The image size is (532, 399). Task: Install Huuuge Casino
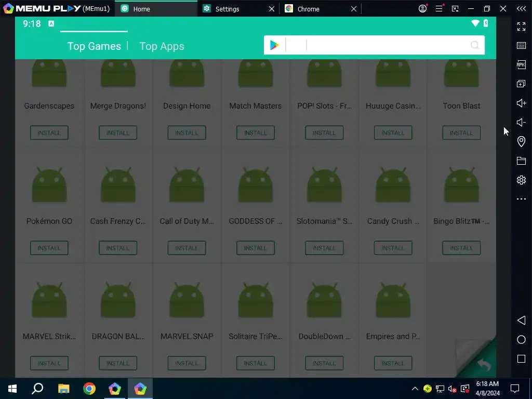point(393,132)
